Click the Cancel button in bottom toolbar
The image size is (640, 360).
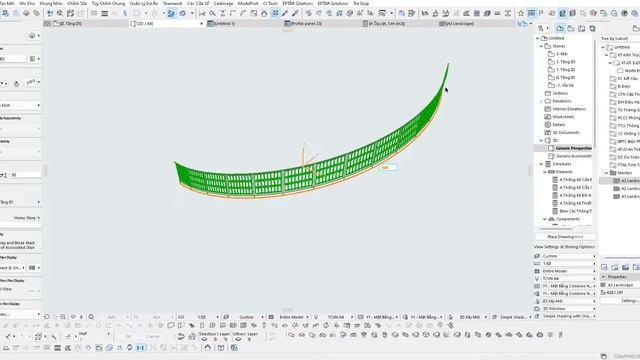click(x=153, y=337)
